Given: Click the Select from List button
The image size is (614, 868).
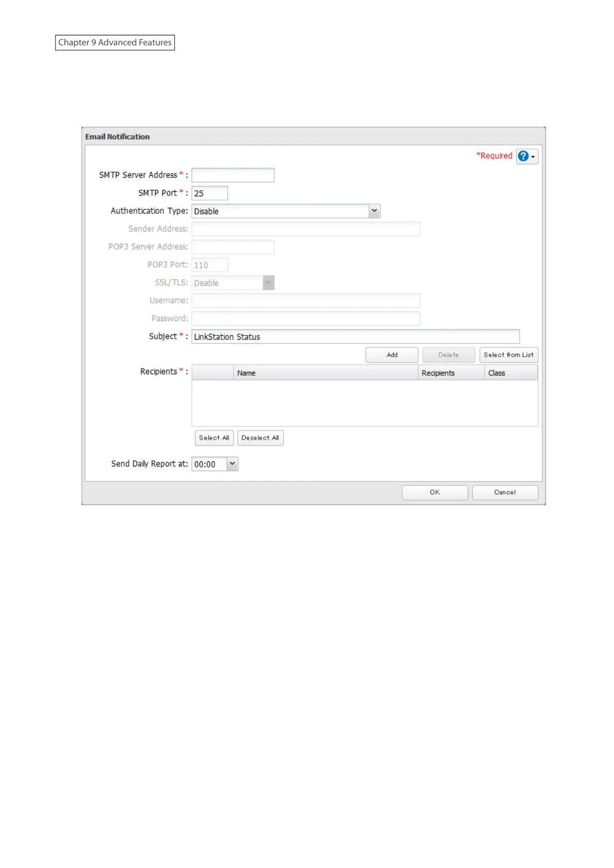Looking at the screenshot, I should point(508,355).
